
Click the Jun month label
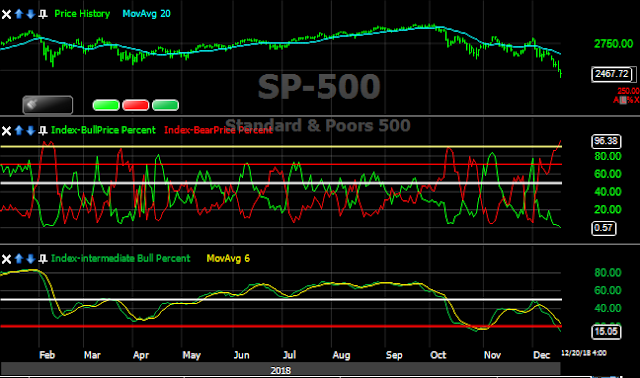[241, 355]
